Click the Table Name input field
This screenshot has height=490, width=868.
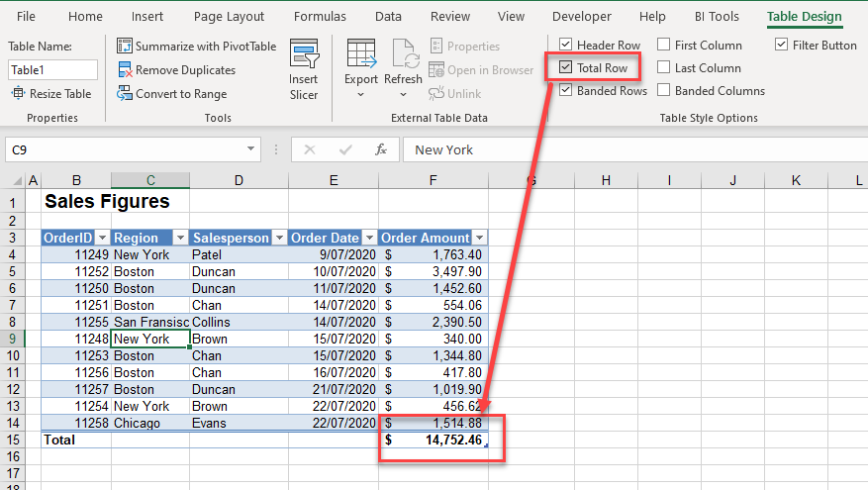(x=52, y=69)
